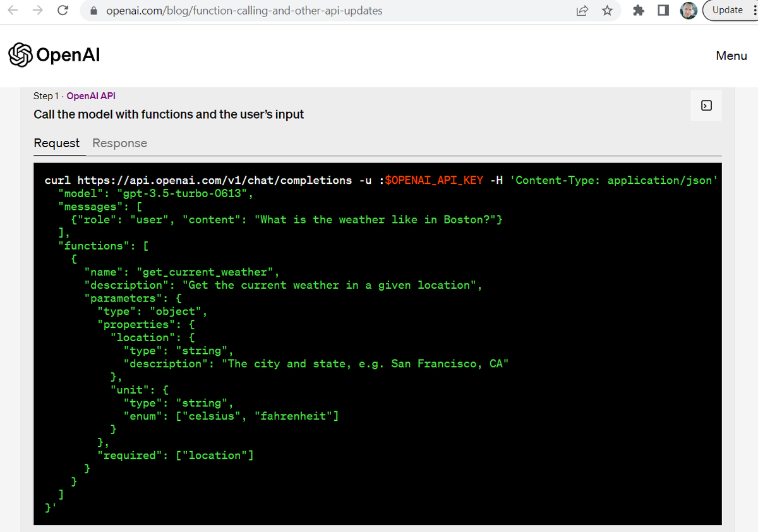The image size is (758, 532).
Task: Click the heading about calling the model with functions
Action: pyautogui.click(x=169, y=114)
